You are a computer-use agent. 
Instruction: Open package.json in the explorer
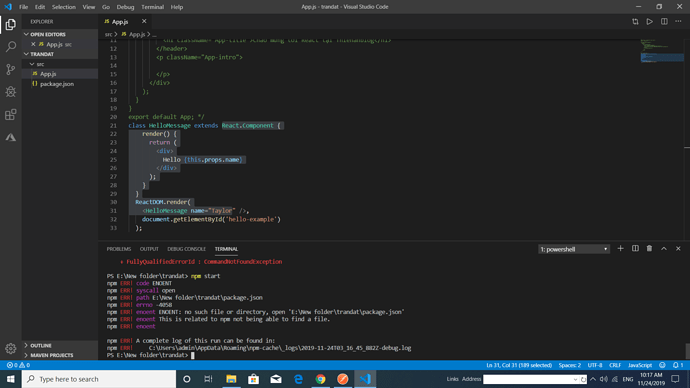coord(57,84)
